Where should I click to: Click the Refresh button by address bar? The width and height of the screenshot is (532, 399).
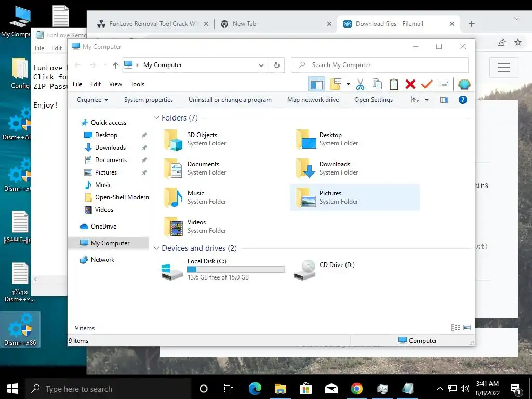coord(277,65)
